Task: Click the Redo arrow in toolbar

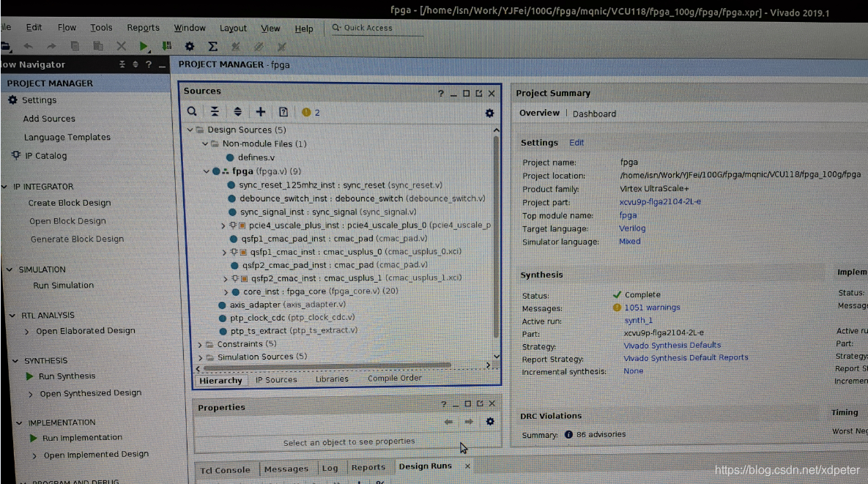Action: (51, 46)
